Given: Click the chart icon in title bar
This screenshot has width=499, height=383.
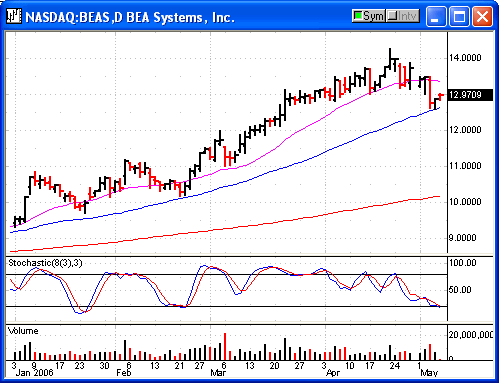Looking at the screenshot, I should 14,16.
